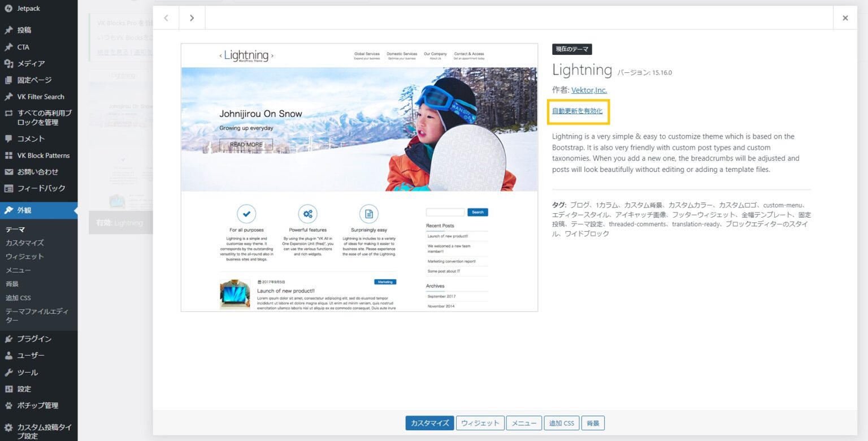Open the お問い合わせ envelope icon
Viewport: 868px width, 441px height.
(x=10, y=172)
